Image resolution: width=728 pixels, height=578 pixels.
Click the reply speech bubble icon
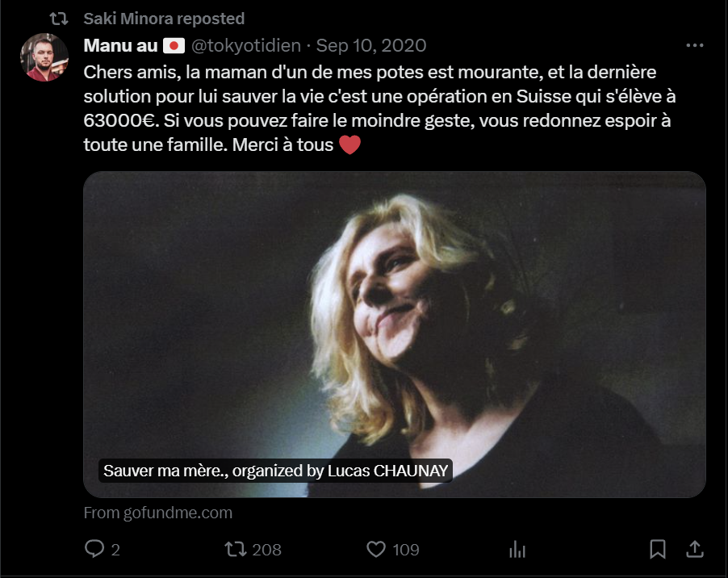95,550
